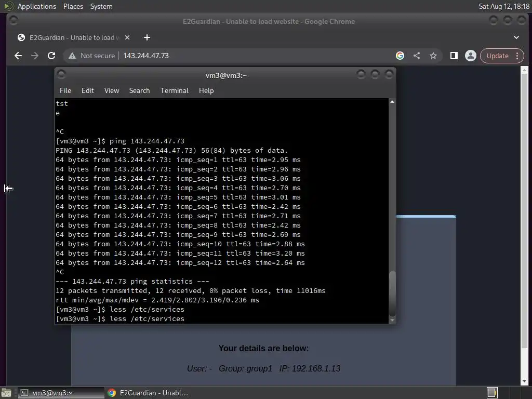This screenshot has height=399, width=532.
Task: Share this page via share icon
Action: pos(417,56)
